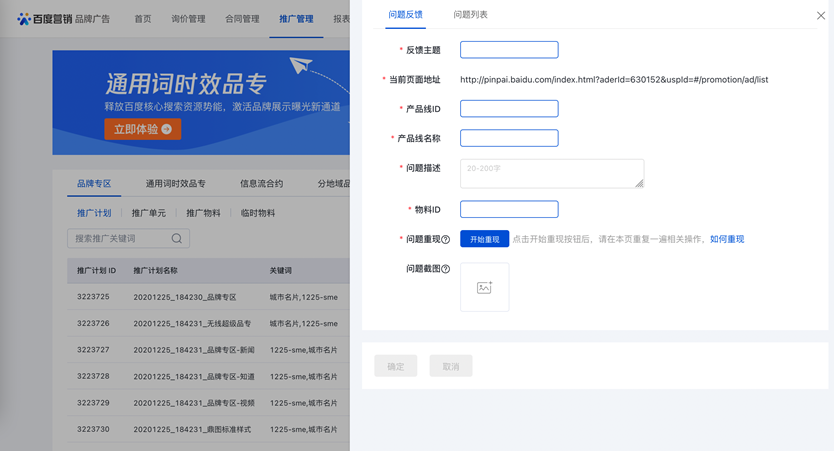
Task: Switch to the 问题列表 tab
Action: (x=470, y=15)
